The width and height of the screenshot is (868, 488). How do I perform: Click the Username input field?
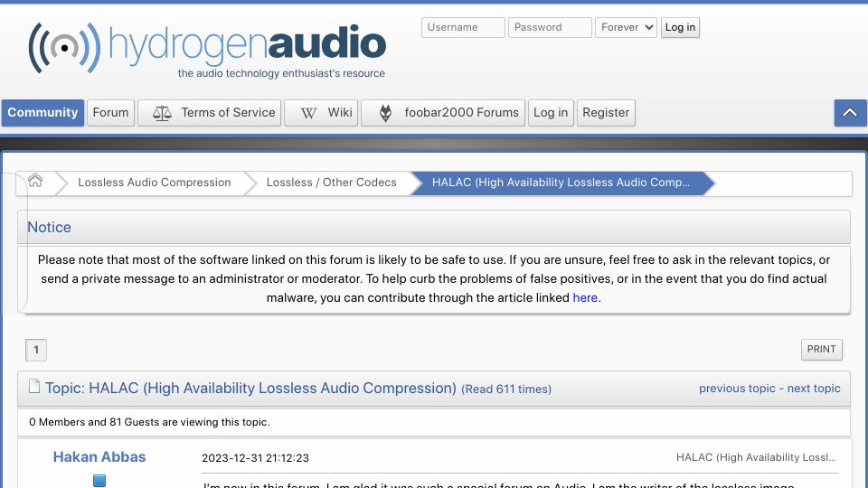463,27
